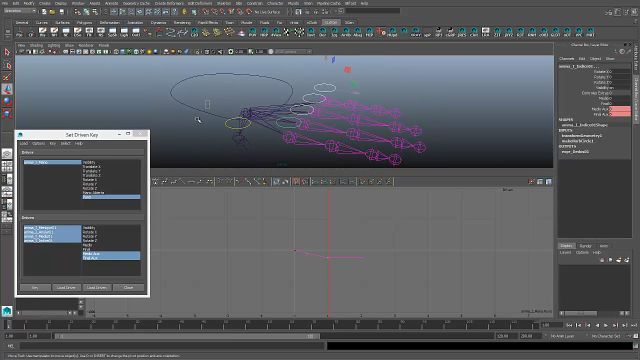640x360 pixels.
Task: Open the menu set dropdown at top left
Action: pos(20,11)
